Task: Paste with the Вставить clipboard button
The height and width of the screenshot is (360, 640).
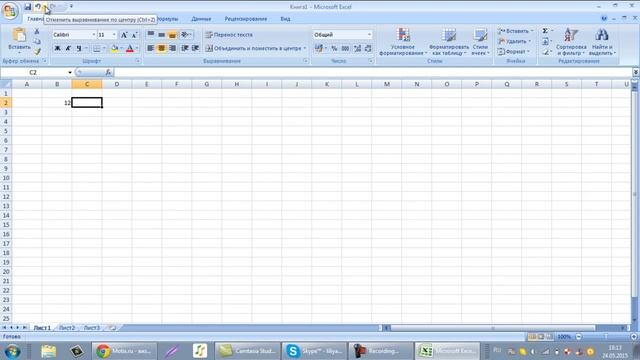Action: point(19,40)
